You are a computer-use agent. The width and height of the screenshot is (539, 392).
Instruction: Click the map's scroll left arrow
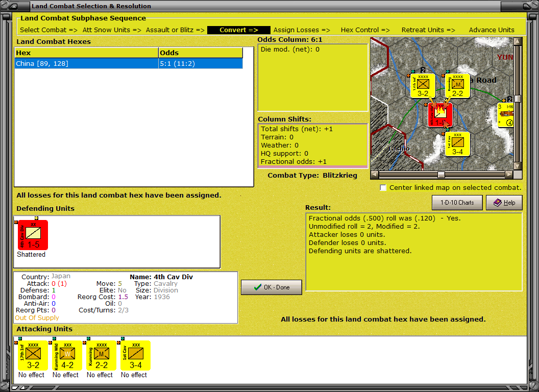[x=375, y=175]
